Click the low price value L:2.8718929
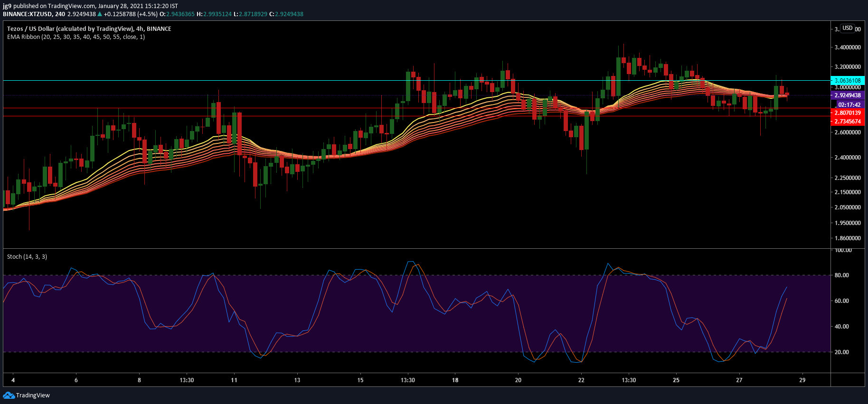Screen dimensions: 868x404 (251, 14)
